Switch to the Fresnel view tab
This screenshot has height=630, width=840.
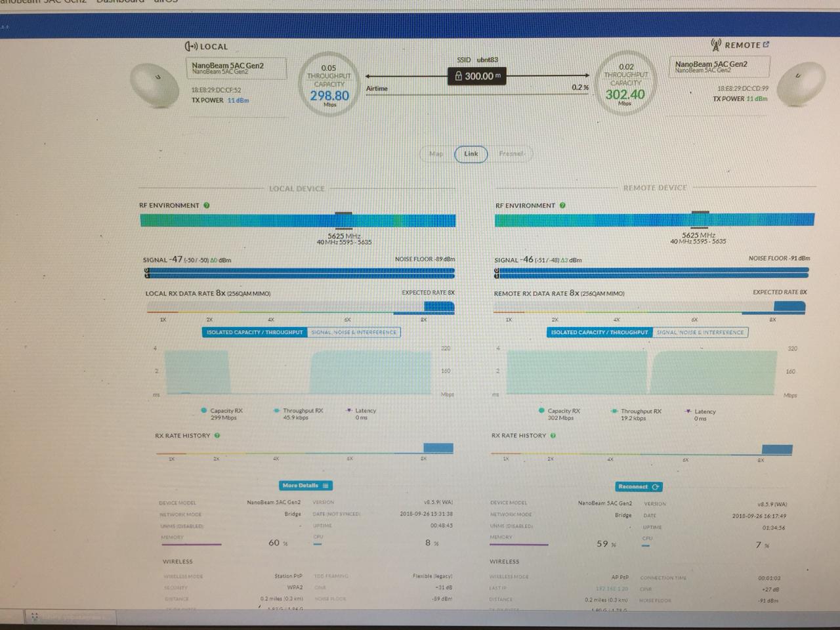pos(511,154)
